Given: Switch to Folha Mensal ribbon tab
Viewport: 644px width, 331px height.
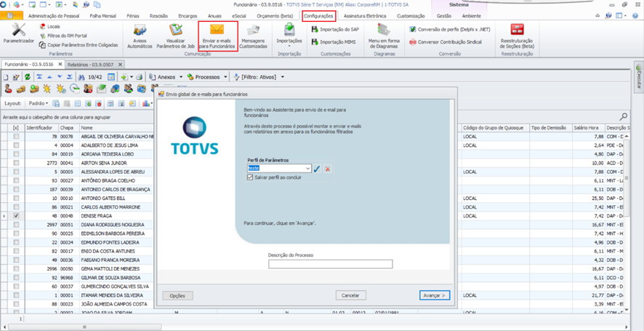Looking at the screenshot, I should pos(103,16).
